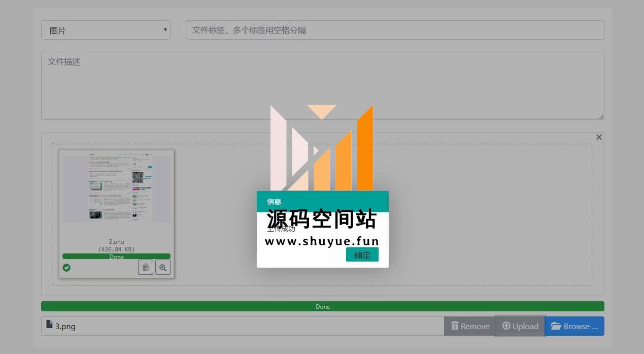Screen dimensions: 644x354
Task: Click the trash icon on the 3.png thumbnail
Action: pyautogui.click(x=146, y=267)
